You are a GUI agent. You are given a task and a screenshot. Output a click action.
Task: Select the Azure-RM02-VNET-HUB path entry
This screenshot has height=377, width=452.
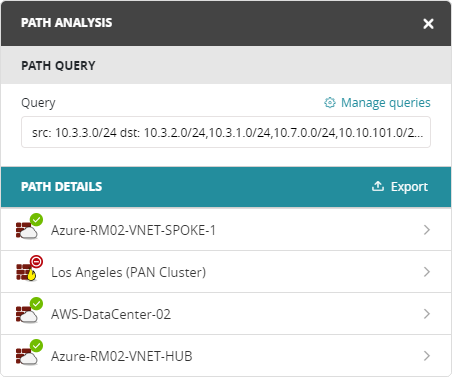(226, 356)
